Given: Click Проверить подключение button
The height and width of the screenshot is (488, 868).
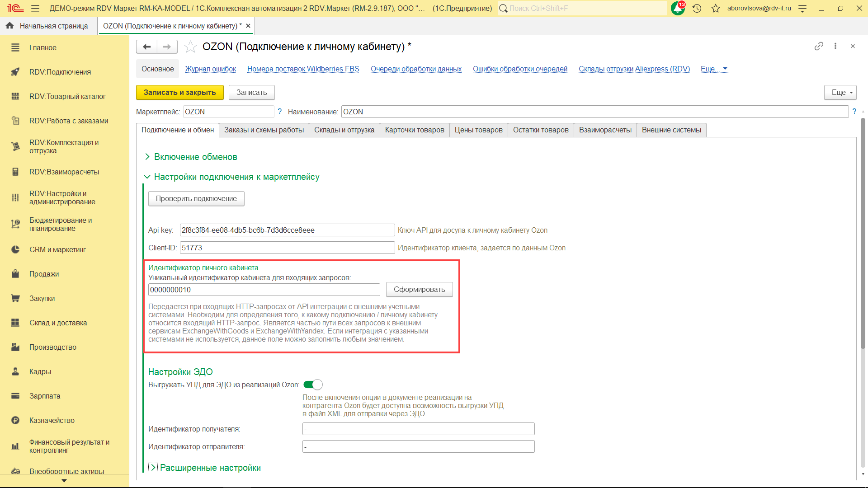Looking at the screenshot, I should (x=196, y=198).
